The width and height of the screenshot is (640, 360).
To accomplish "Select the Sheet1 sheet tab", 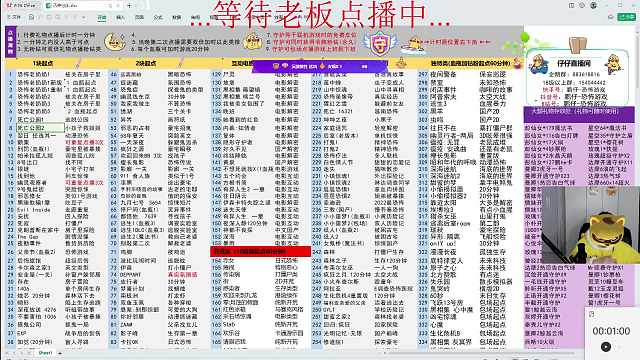I will pyautogui.click(x=45, y=353).
